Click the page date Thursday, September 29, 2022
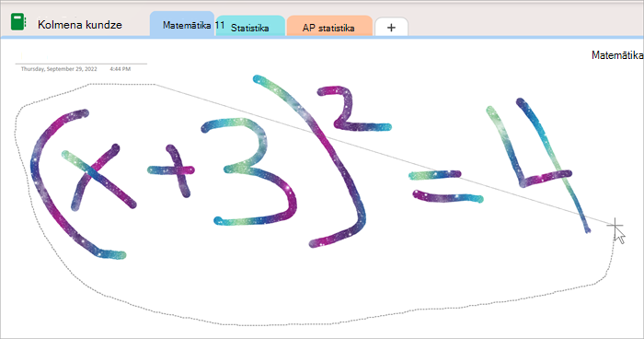The width and height of the screenshot is (644, 339). pos(59,69)
